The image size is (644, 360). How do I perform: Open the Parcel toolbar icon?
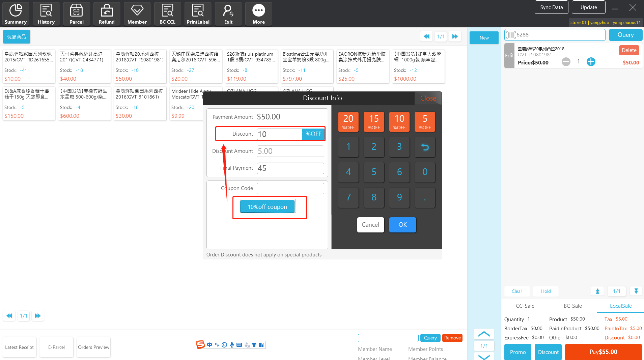(76, 14)
